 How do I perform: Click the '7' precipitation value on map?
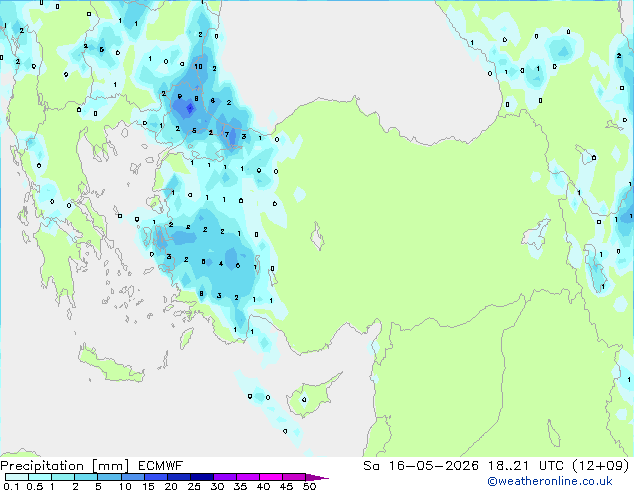point(227,134)
